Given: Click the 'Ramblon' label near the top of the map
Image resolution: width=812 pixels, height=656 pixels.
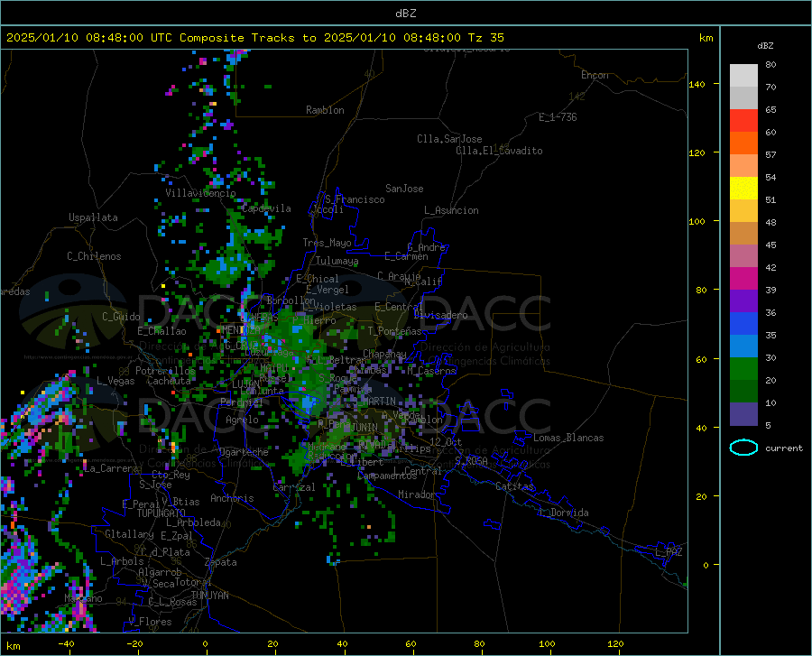Looking at the screenshot, I should [325, 110].
